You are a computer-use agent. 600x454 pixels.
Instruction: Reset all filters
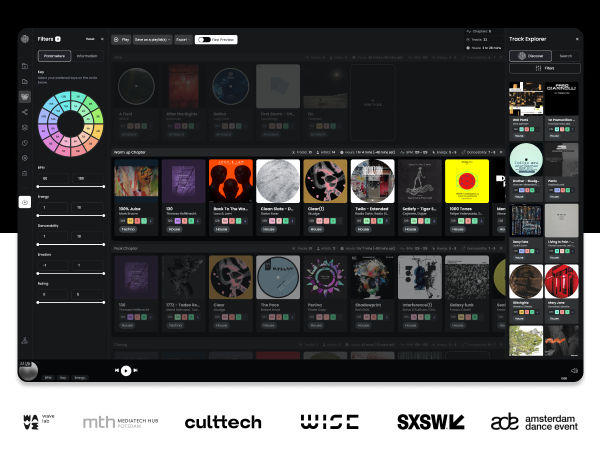tap(90, 39)
